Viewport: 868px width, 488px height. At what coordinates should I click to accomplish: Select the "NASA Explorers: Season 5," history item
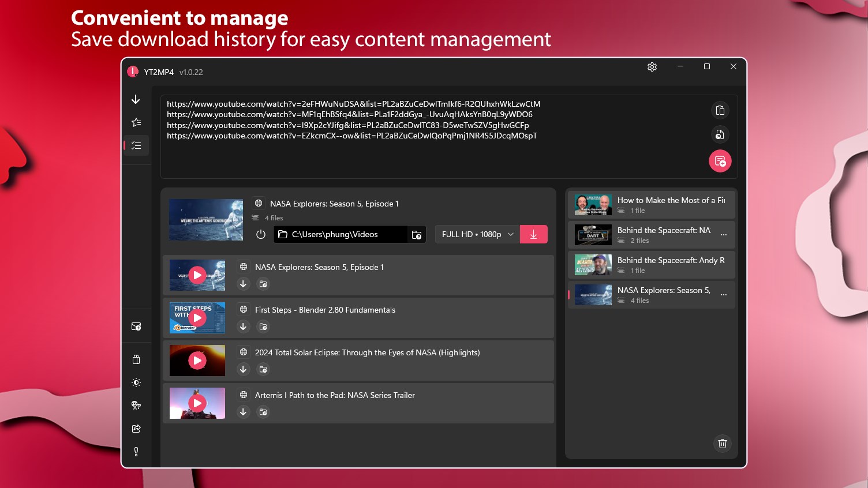pos(652,295)
